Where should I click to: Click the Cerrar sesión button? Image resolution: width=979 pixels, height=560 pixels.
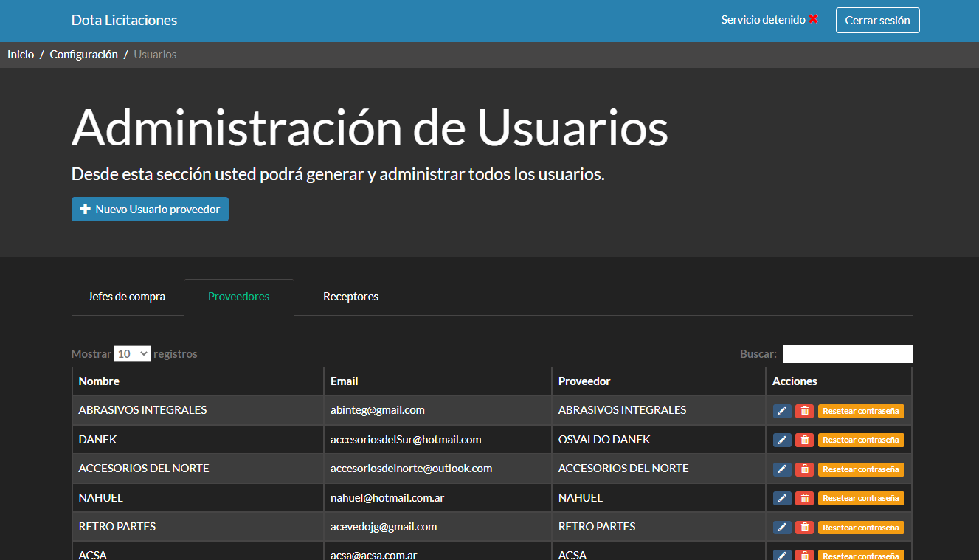tap(877, 21)
